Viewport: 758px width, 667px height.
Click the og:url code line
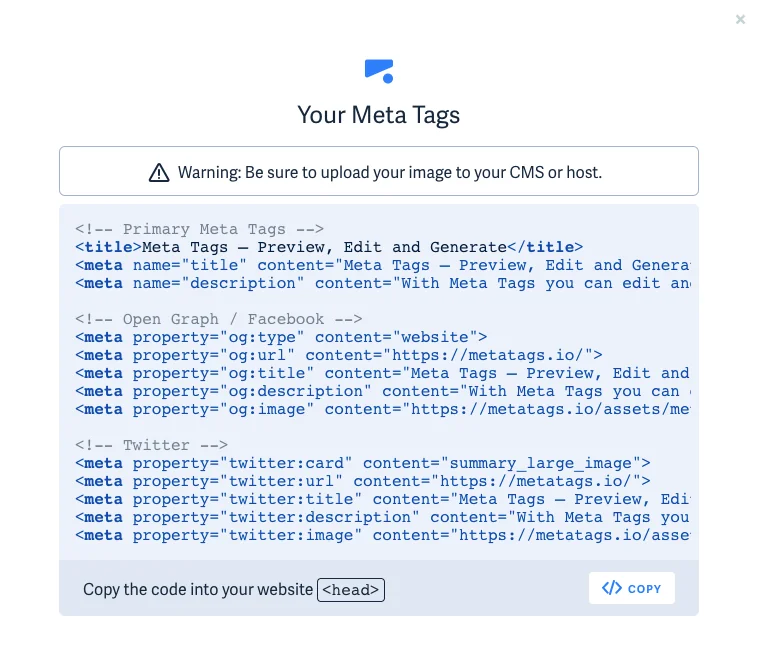(339, 355)
